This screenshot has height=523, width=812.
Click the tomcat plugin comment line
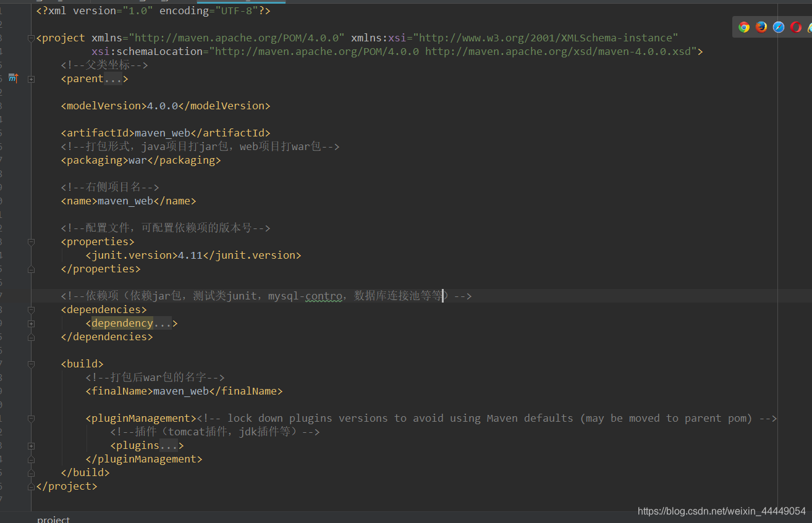coord(215,432)
